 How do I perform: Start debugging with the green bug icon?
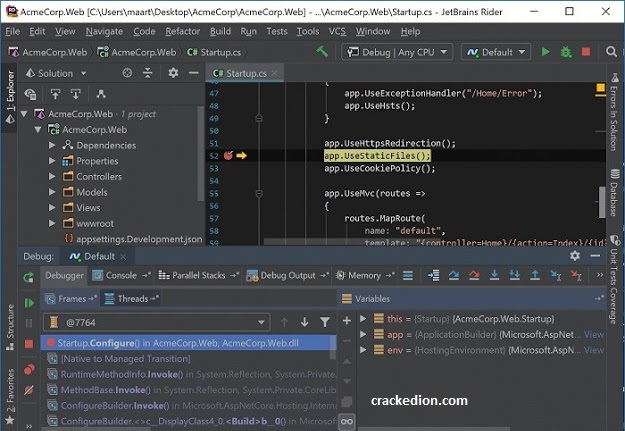tap(566, 52)
